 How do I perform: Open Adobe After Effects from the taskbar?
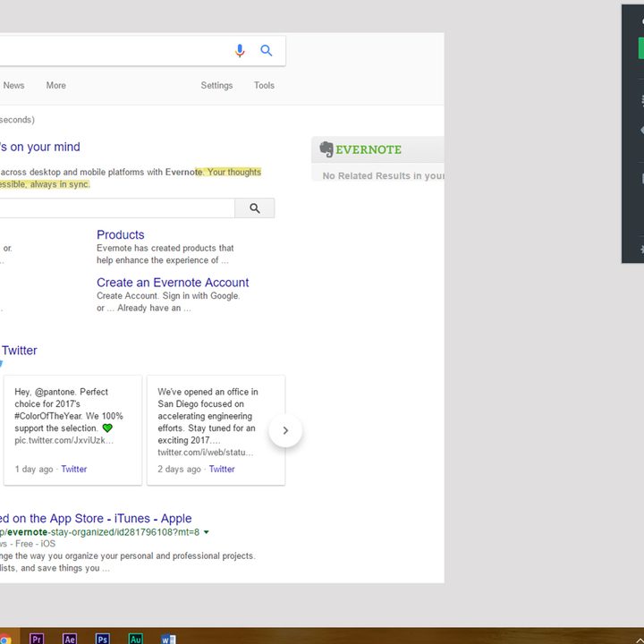coord(70,639)
